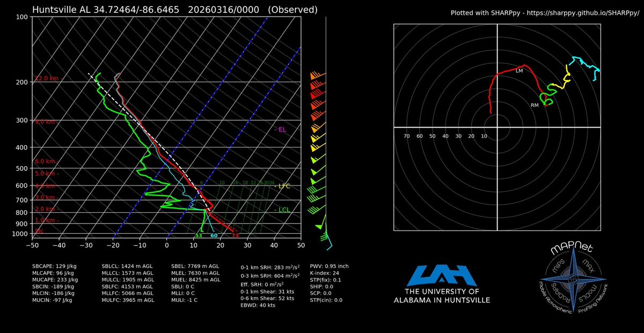The height and width of the screenshot is (333, 644).
Task: Select the MUCAPE: 233 J/kg value
Action: (x=55, y=279)
